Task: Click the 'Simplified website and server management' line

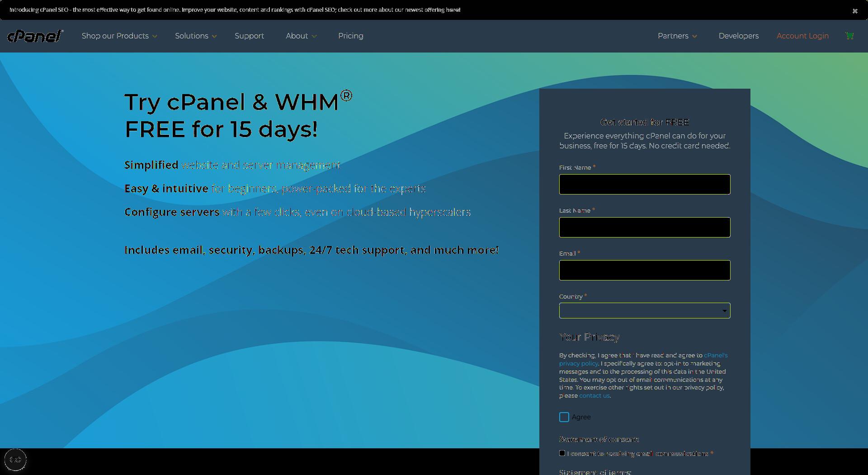Action: 232,165
